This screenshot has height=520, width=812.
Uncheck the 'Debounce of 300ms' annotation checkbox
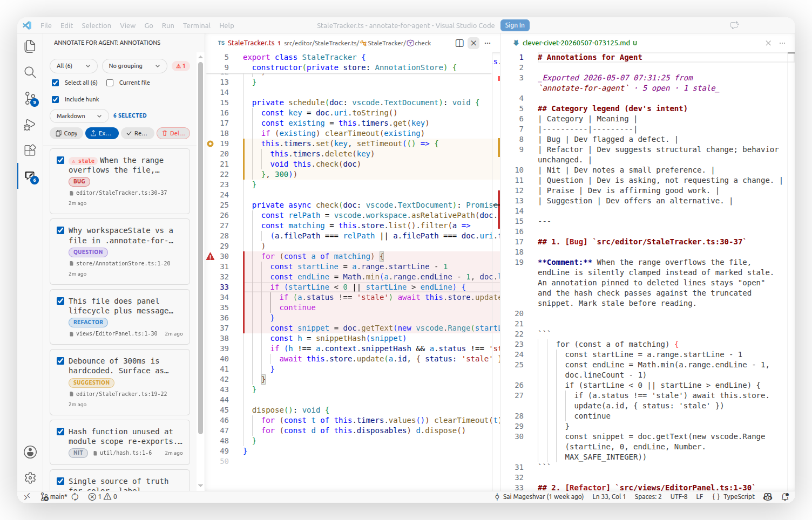[60, 361]
